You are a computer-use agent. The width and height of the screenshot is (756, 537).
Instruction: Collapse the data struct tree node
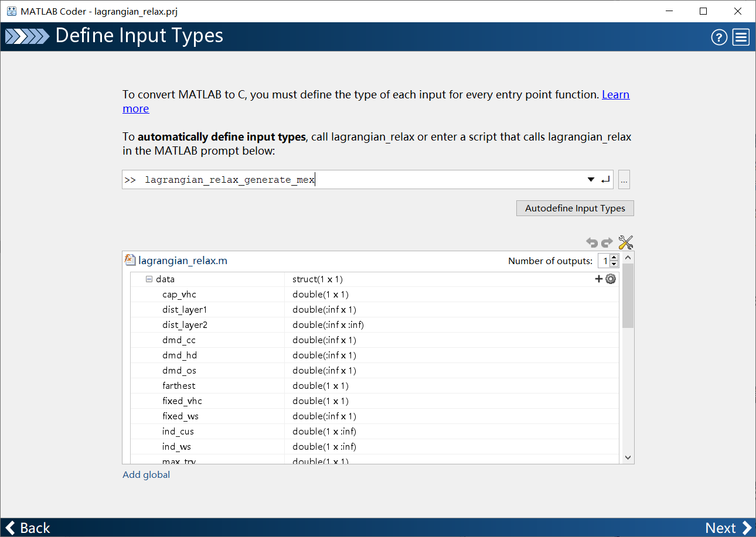[149, 279]
